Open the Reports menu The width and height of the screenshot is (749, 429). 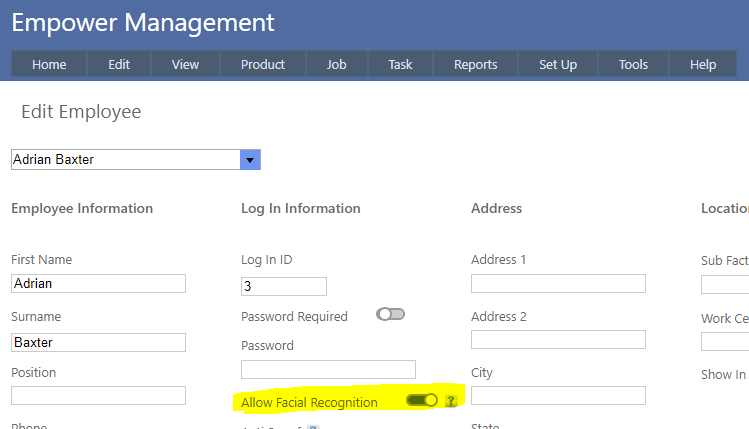[x=475, y=65]
